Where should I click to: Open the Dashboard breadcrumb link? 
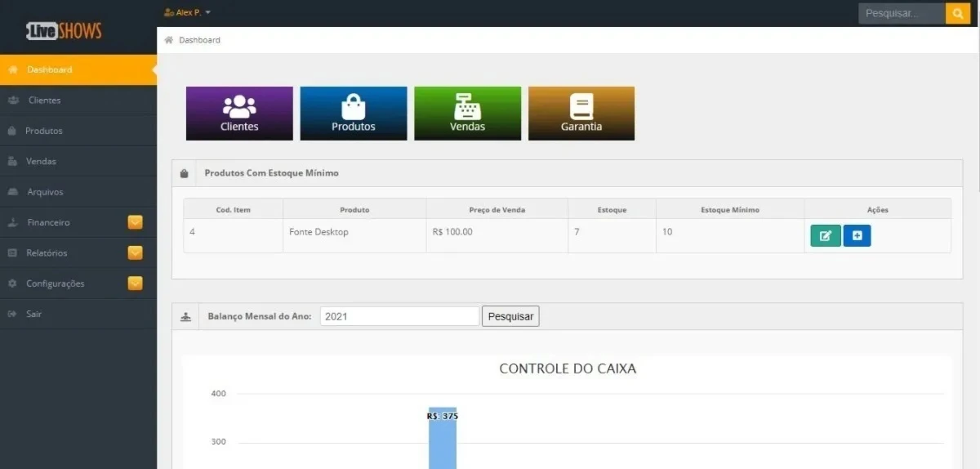pos(199,40)
